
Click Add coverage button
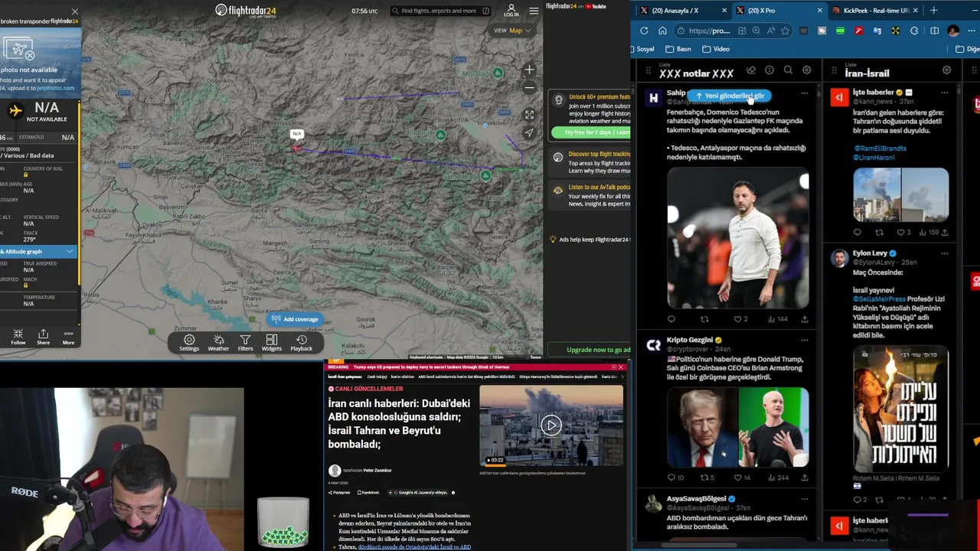(294, 319)
